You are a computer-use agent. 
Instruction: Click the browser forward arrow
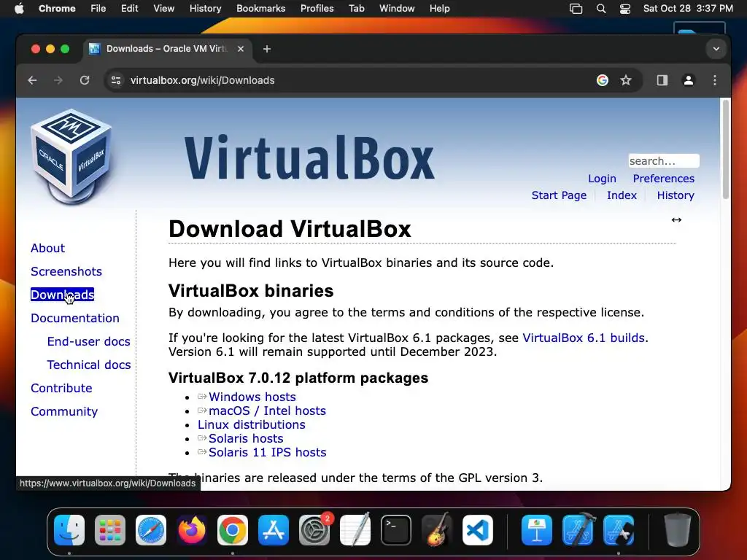pos(58,80)
